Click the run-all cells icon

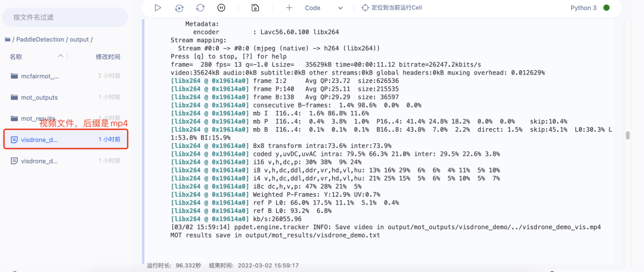coord(179,7)
